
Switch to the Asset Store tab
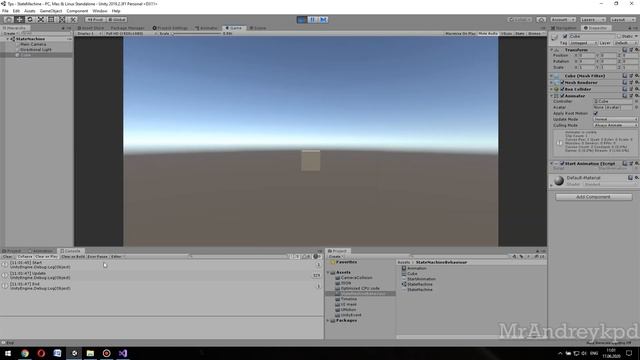click(x=91, y=28)
